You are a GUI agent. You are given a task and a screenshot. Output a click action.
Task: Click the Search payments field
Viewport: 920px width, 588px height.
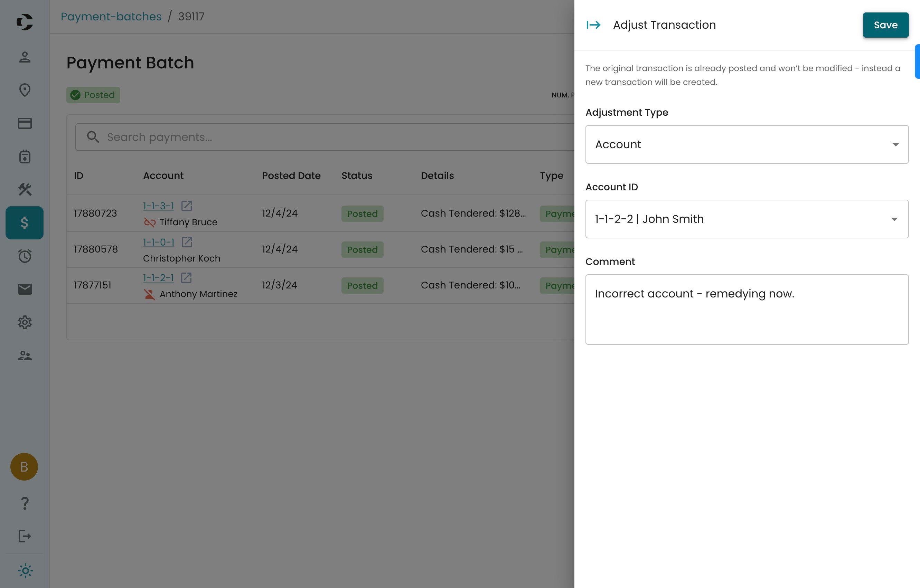(x=325, y=137)
